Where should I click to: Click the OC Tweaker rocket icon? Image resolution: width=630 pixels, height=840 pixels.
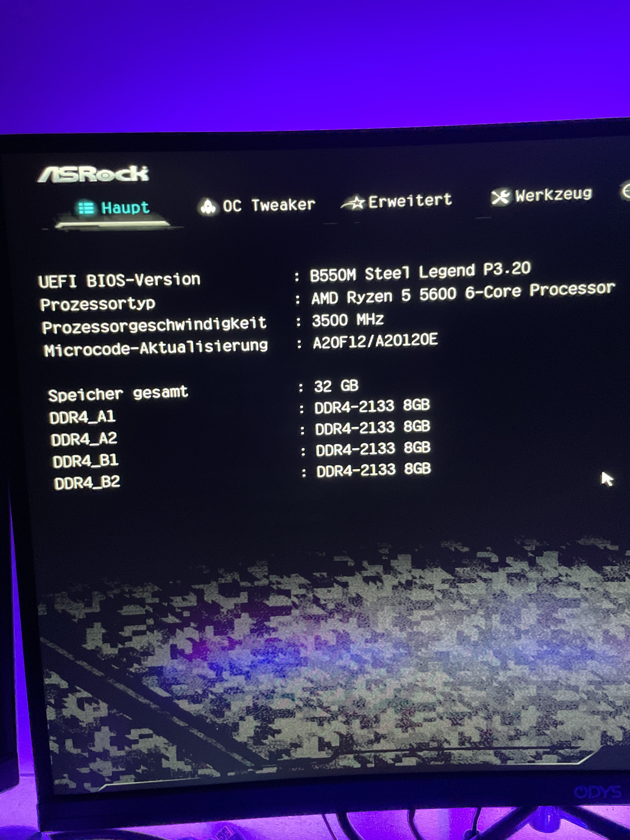pyautogui.click(x=208, y=207)
